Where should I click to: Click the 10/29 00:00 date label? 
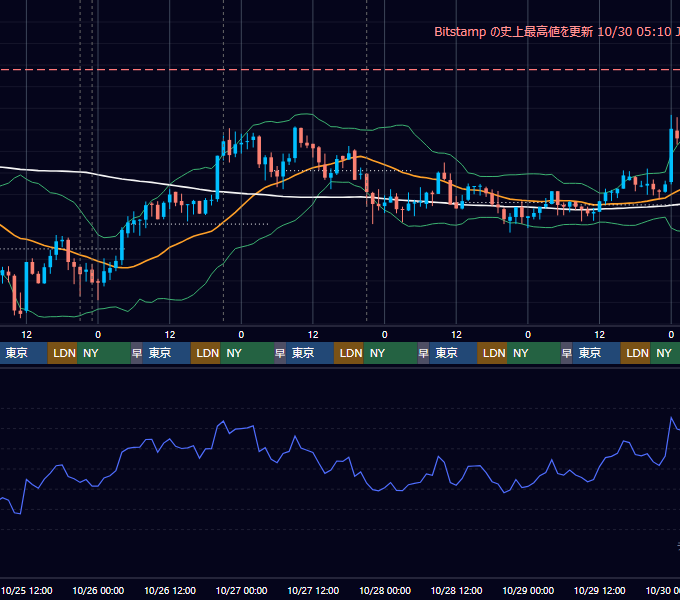[x=528, y=590]
